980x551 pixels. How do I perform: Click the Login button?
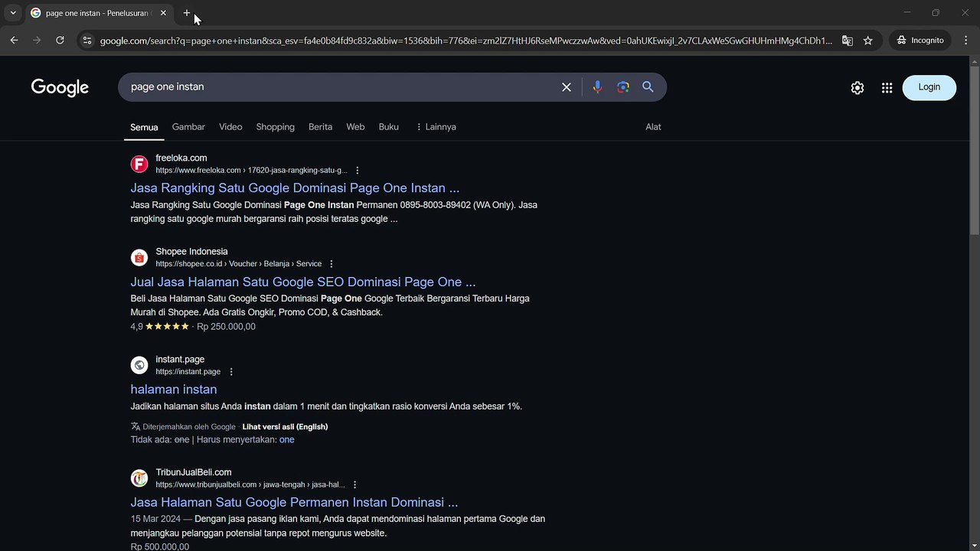coord(929,87)
